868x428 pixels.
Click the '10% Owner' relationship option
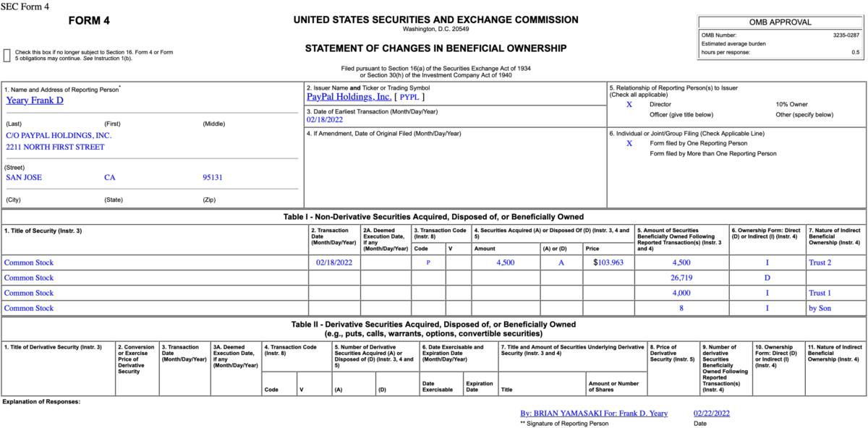[x=792, y=104]
